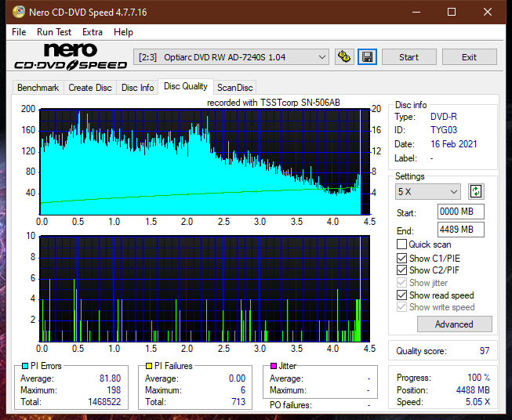Click PI Failures total 713
Screen dimensions: 512x420
pos(238,402)
